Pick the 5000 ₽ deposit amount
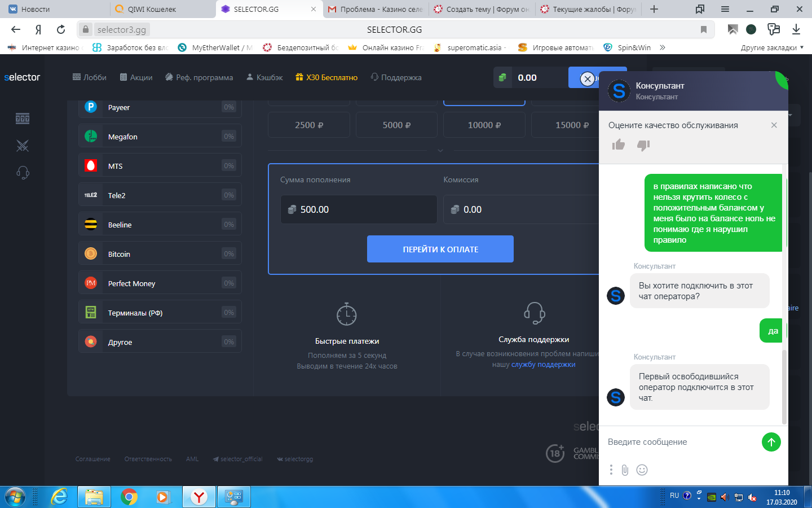This screenshot has height=508, width=812. point(396,125)
